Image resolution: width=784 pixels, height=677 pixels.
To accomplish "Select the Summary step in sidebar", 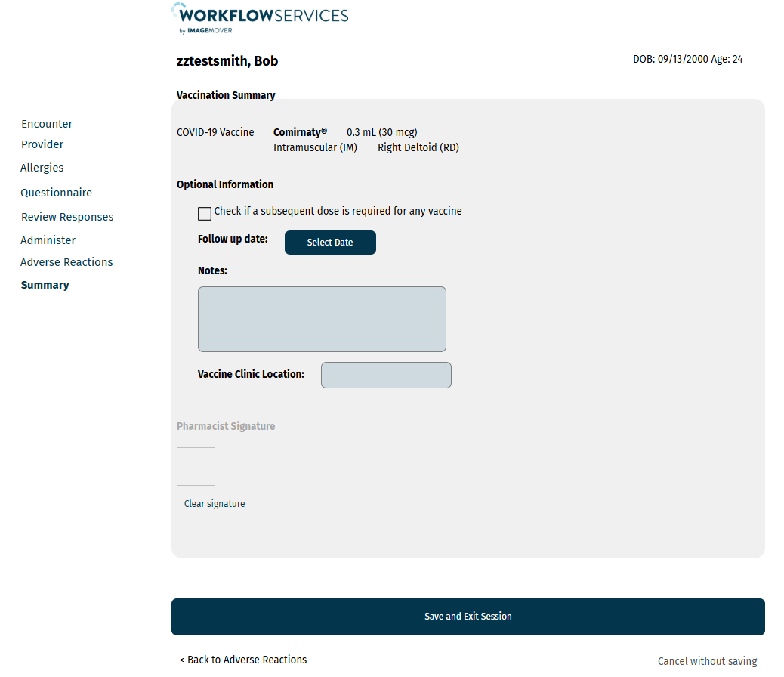I will [45, 285].
